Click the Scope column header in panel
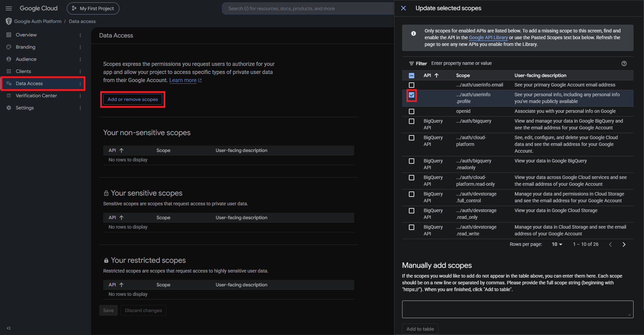The image size is (644, 335). (x=463, y=75)
